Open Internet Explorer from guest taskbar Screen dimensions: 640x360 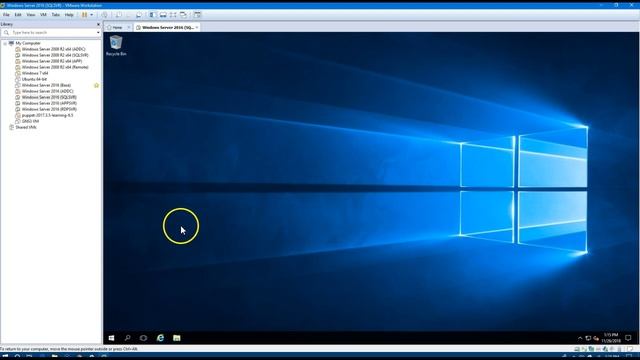(160, 338)
